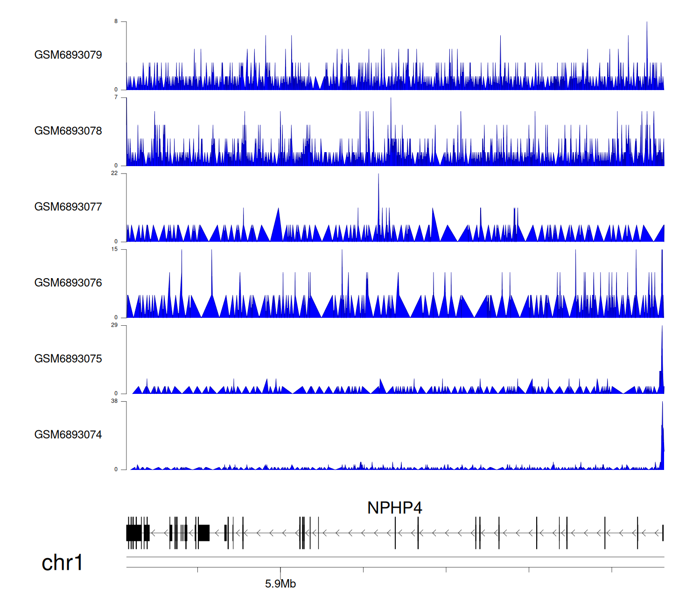This screenshot has height=616, width=700.
Task: Select the chr1 chromosome label
Action: coord(62,562)
